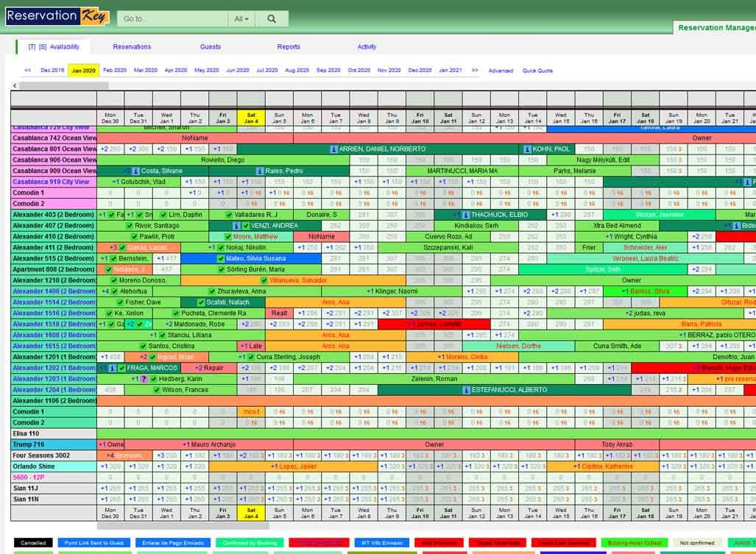
Task: Click checkmark icon on Mateo, Silvia Susana booking
Action: pyautogui.click(x=220, y=257)
